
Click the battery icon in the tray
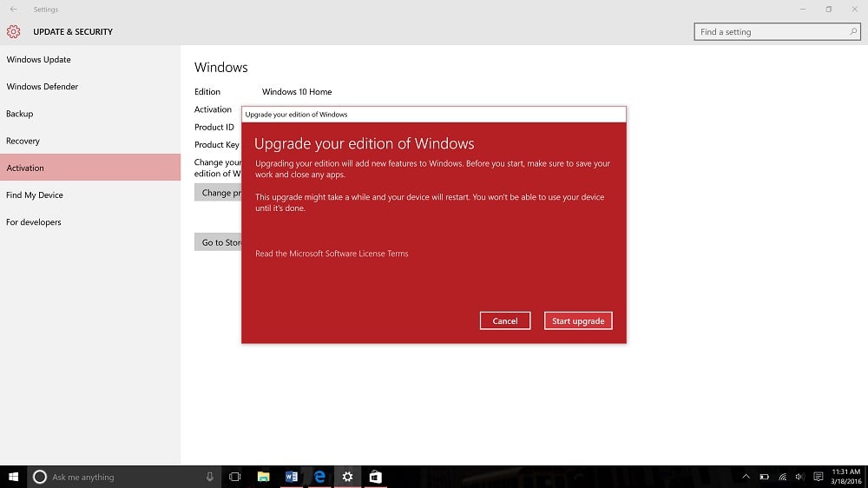coord(764,477)
